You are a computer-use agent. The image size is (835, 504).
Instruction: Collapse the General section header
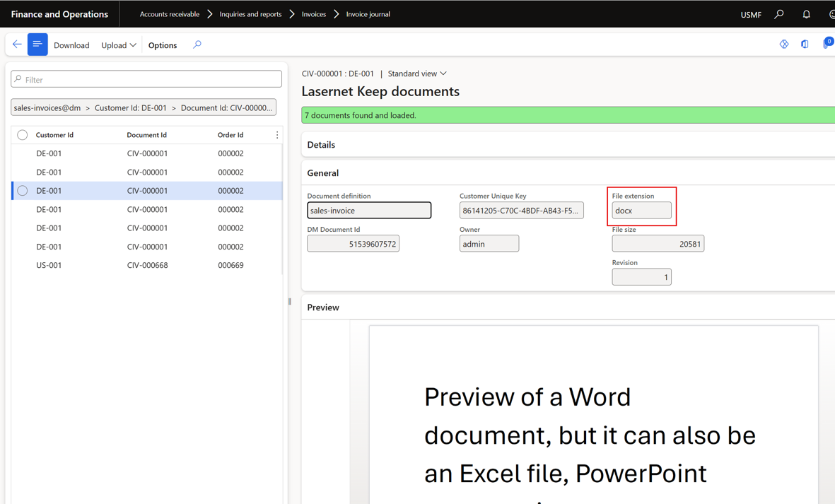pos(322,173)
